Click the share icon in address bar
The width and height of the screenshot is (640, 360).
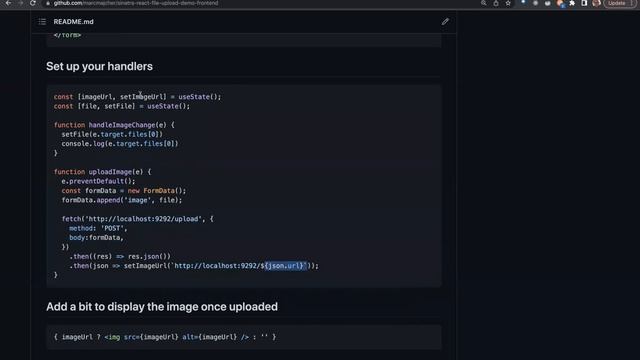click(496, 3)
